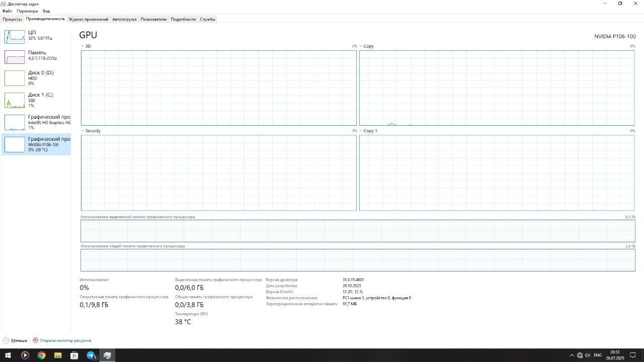
Task: Open File Explorer from the taskbar
Action: pos(58,355)
